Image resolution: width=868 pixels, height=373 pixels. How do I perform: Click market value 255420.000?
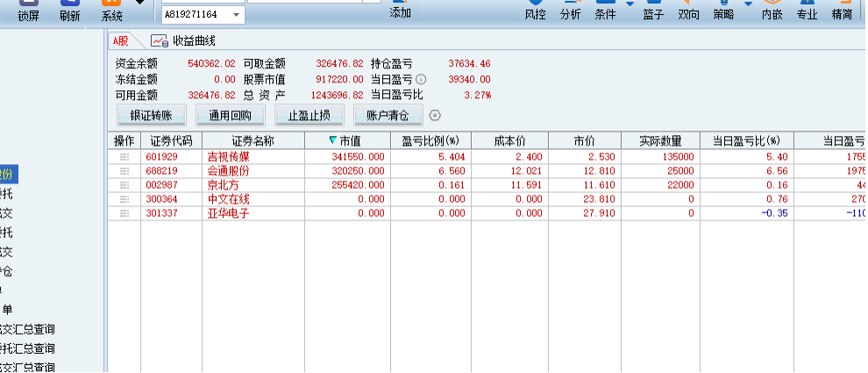(x=359, y=185)
